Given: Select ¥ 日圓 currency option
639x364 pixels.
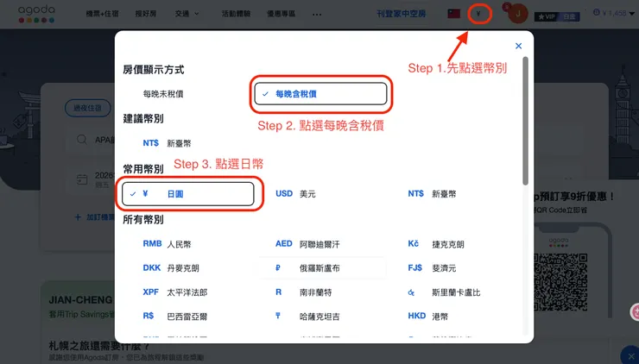Looking at the screenshot, I should point(188,194).
